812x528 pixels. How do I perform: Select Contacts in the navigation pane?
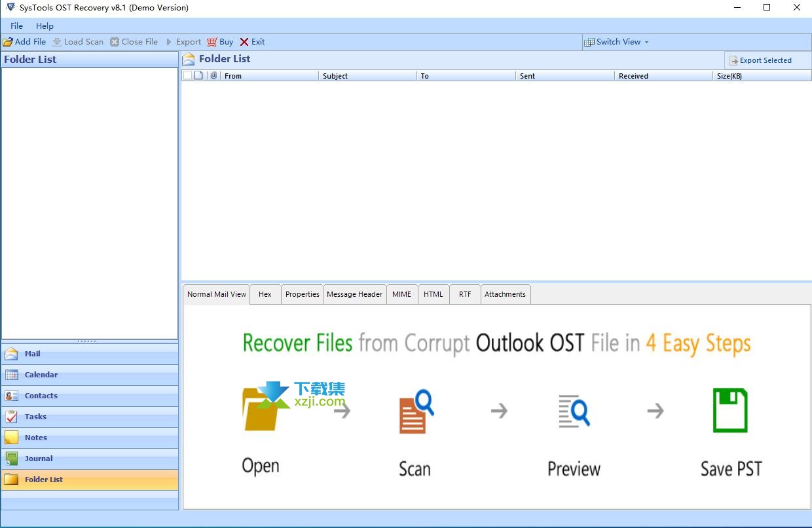pos(41,396)
